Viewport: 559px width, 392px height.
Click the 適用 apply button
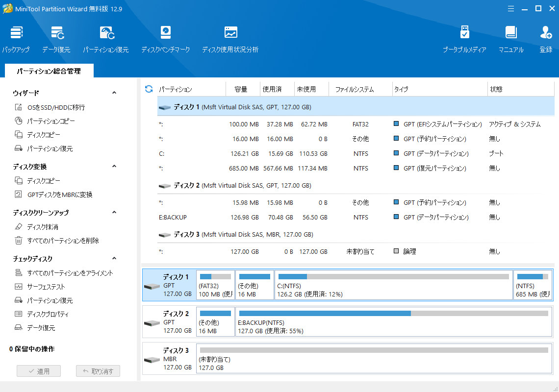coord(39,371)
